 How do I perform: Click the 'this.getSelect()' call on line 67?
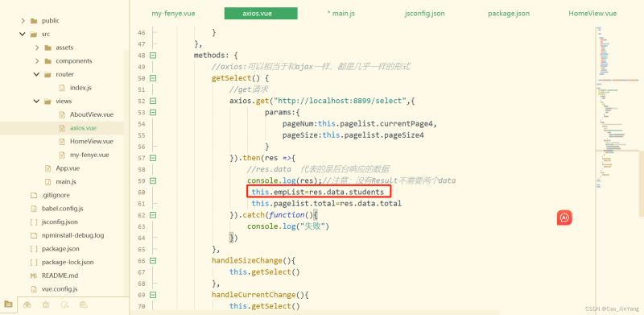coord(265,271)
